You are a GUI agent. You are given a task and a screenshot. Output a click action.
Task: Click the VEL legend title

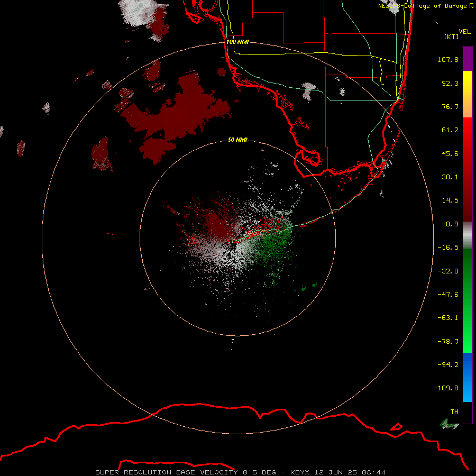point(464,32)
